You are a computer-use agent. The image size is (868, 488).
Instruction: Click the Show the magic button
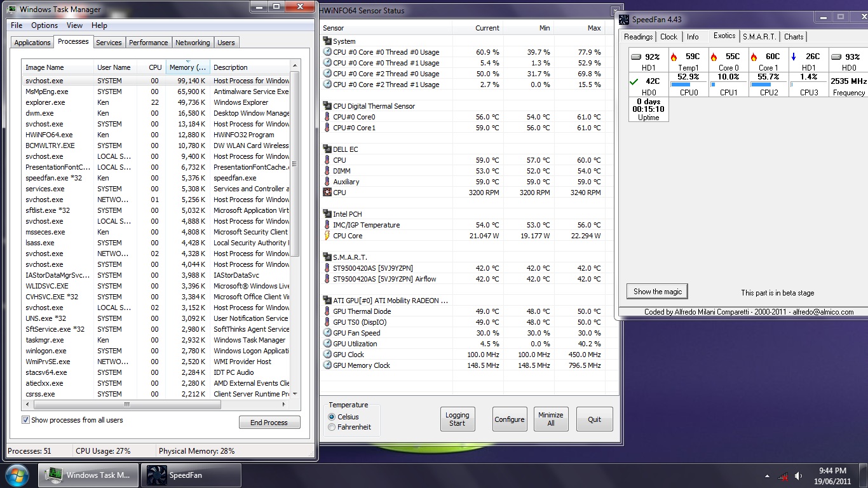click(x=657, y=292)
